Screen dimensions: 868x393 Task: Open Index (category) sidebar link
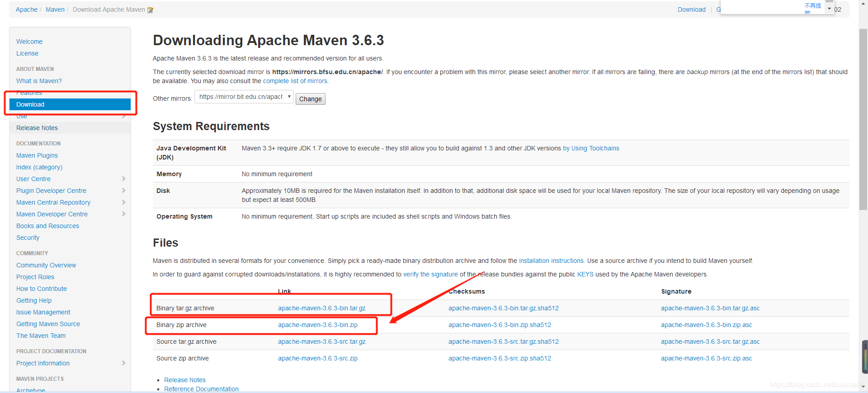(39, 167)
